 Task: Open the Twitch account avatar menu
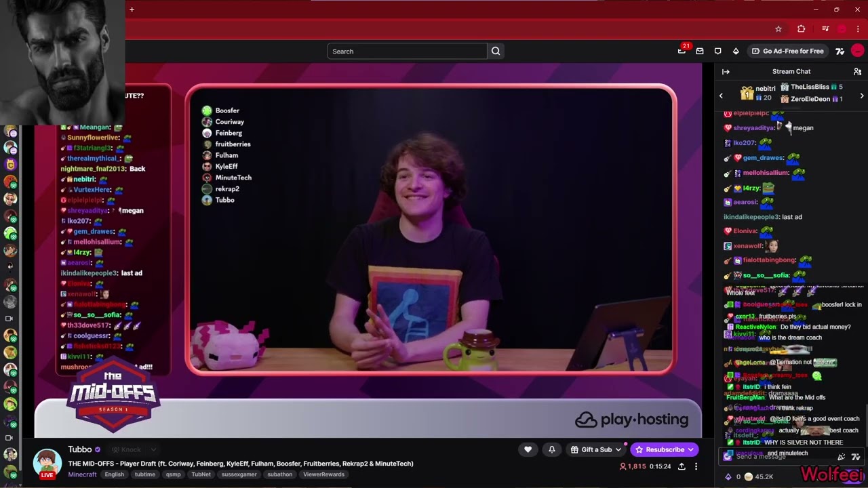coord(858,51)
